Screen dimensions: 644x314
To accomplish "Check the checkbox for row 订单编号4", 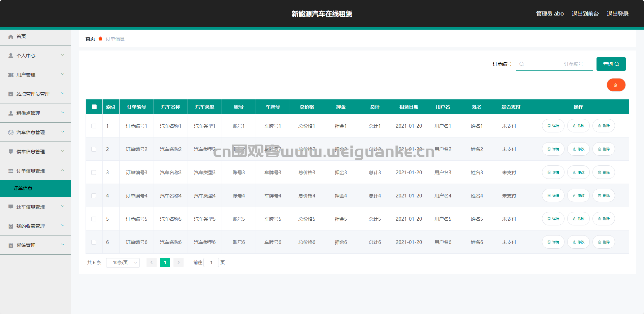I will (x=94, y=196).
